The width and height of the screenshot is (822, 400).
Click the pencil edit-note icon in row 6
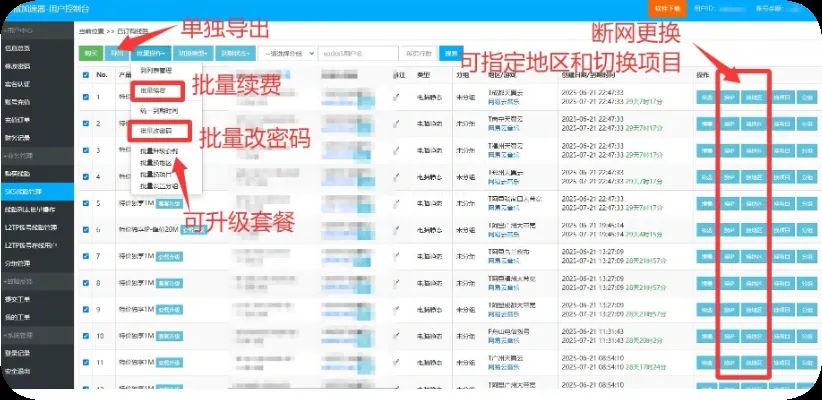point(397,230)
